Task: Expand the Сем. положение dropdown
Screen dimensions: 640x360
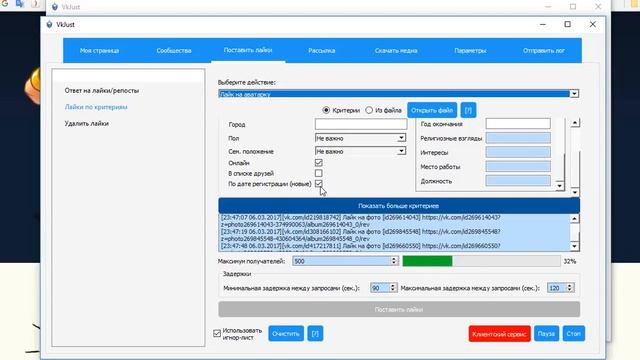Action: tap(361, 151)
